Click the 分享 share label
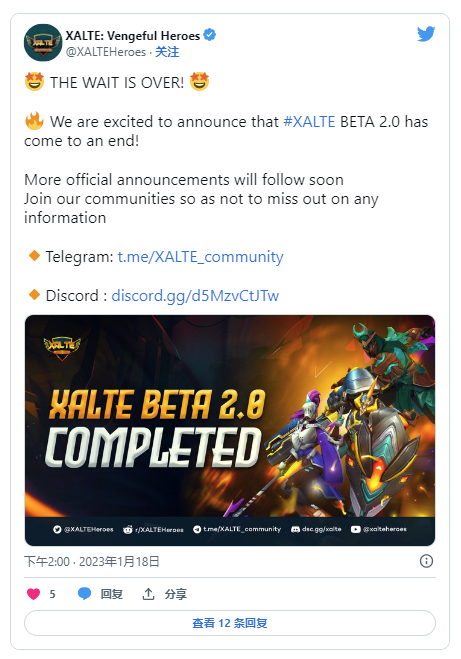Screen dimensions: 461x659 [176, 594]
